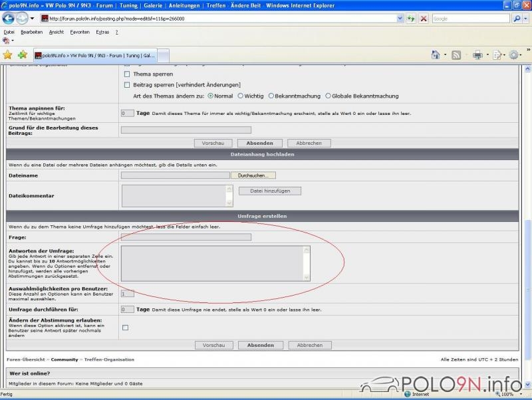Image resolution: width=532 pixels, height=400 pixels.
Task: Click the browser Back arrow button
Action: pyautogui.click(x=9, y=19)
